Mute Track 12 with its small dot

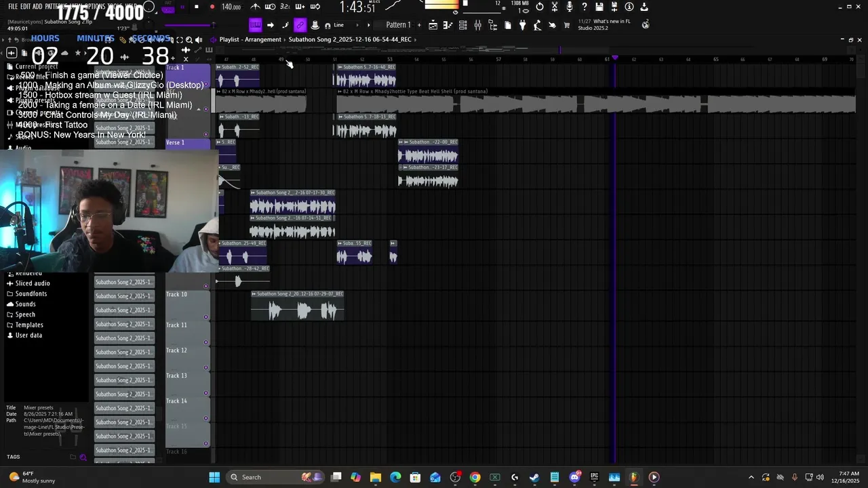click(x=206, y=367)
